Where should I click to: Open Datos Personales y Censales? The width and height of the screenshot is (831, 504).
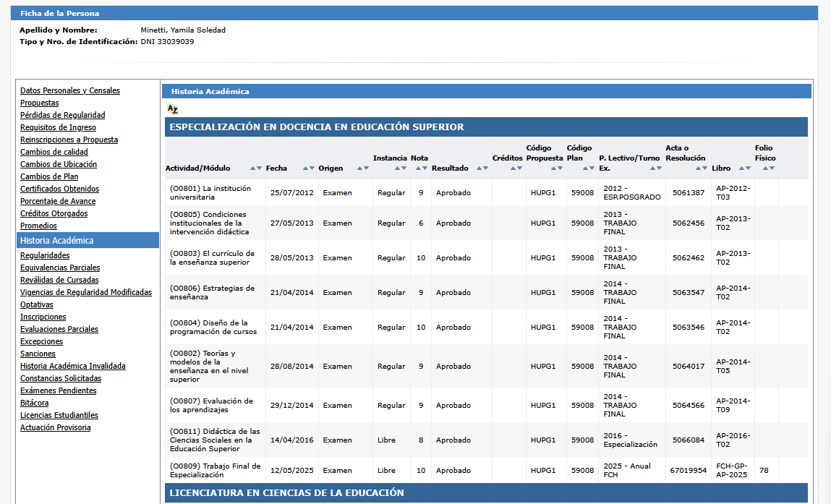pos(70,90)
